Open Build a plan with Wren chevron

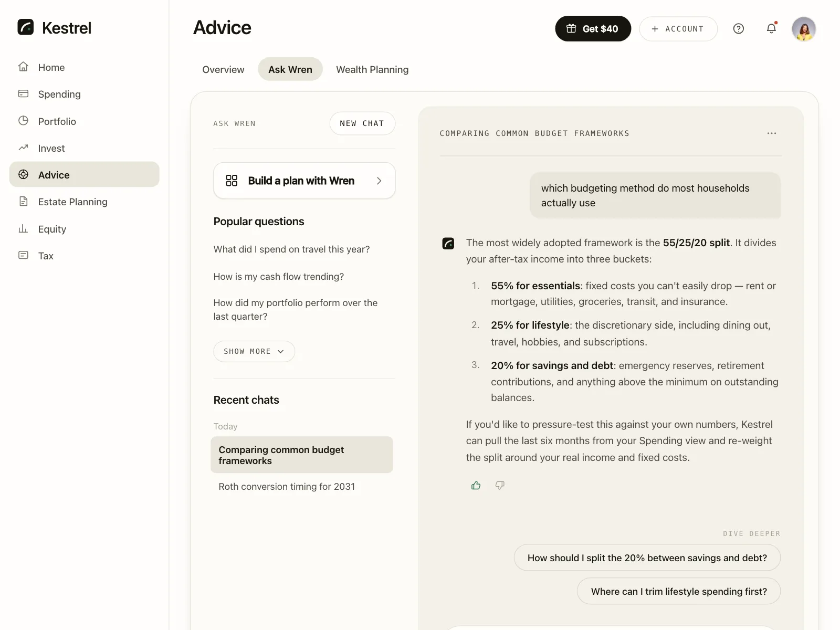[379, 181]
